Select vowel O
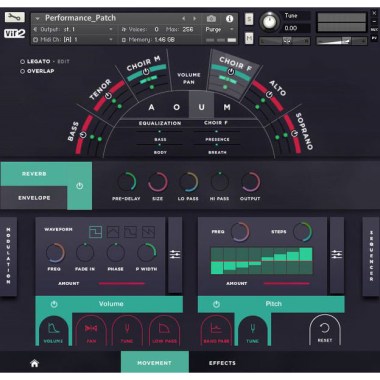 (x=176, y=107)
